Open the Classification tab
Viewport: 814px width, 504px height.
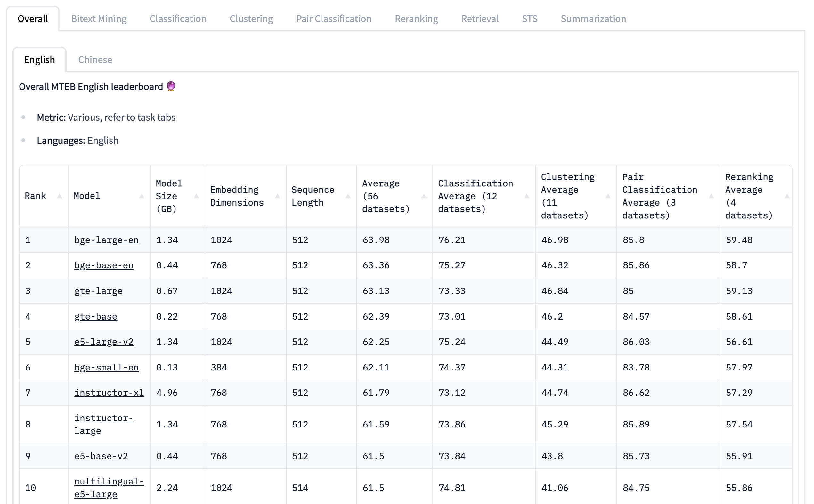click(x=178, y=19)
